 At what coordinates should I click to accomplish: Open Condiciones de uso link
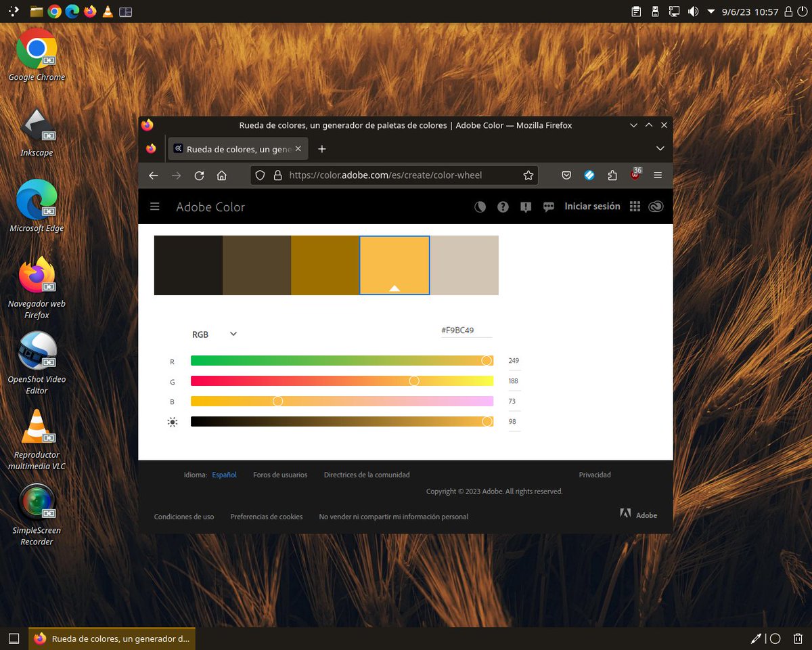click(x=184, y=517)
